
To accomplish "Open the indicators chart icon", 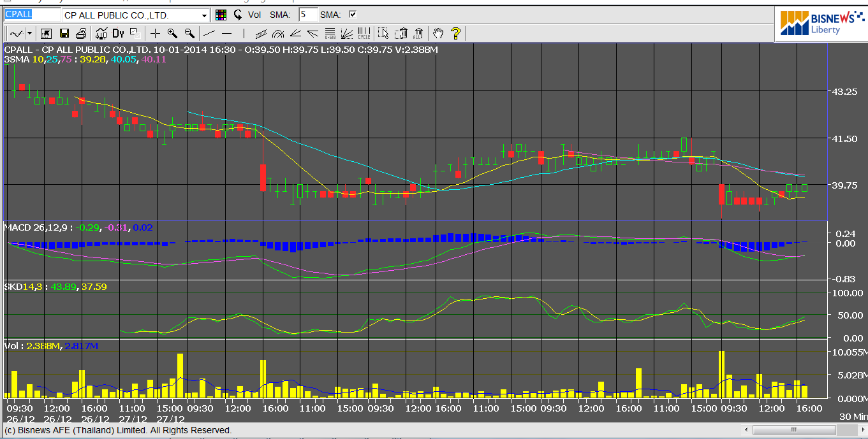I will coord(101,33).
